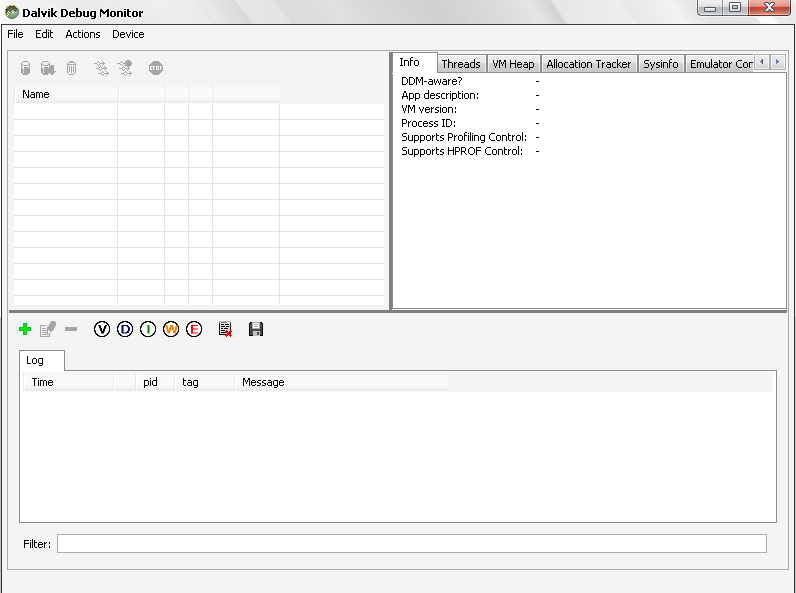Viewport: 796px width, 593px height.
Task: Open the File menu
Action: coord(15,34)
